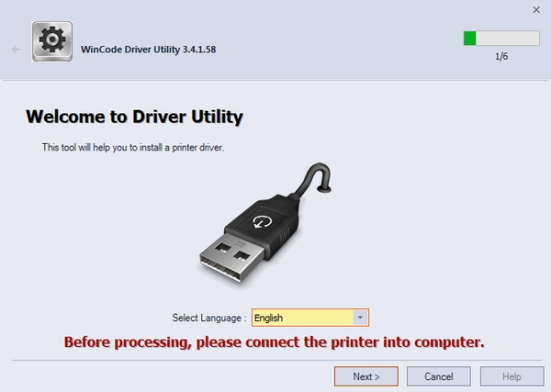The image size is (551, 392).
Task: Click the printer driver description text
Action: (x=133, y=147)
